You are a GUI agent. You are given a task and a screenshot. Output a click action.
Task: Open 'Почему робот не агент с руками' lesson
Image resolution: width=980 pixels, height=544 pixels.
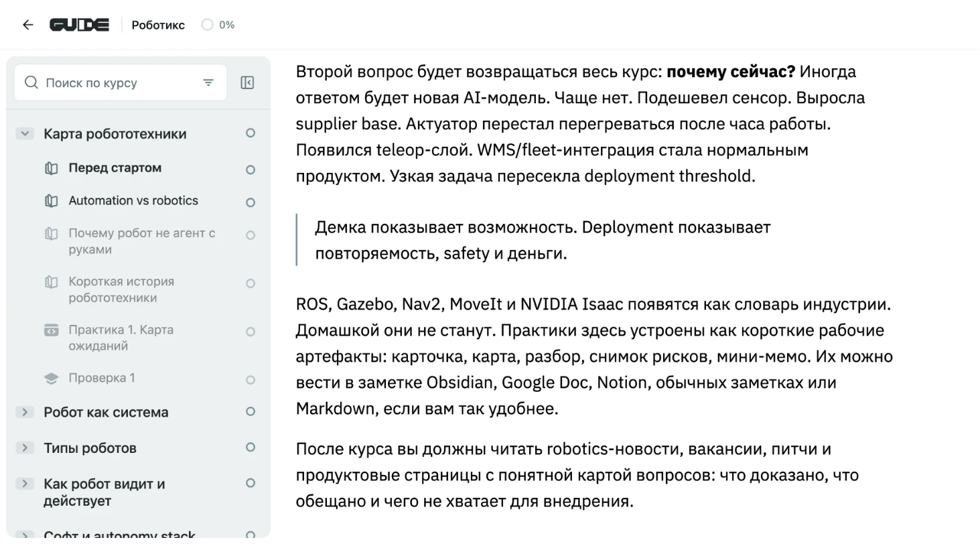tap(142, 241)
